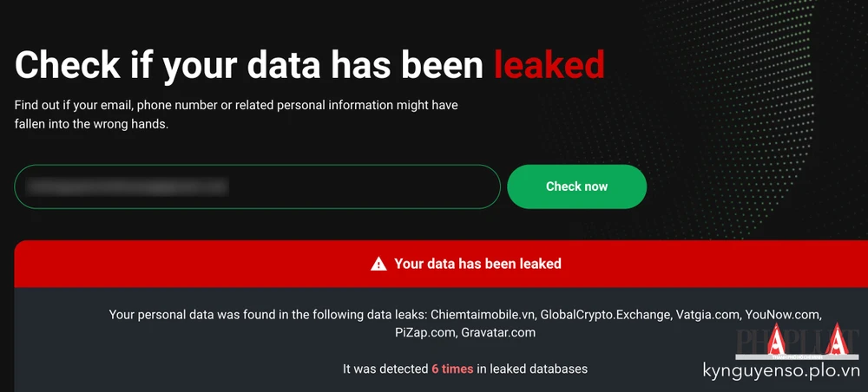Click the blurred email address text
The image size is (868, 392).
[127, 186]
